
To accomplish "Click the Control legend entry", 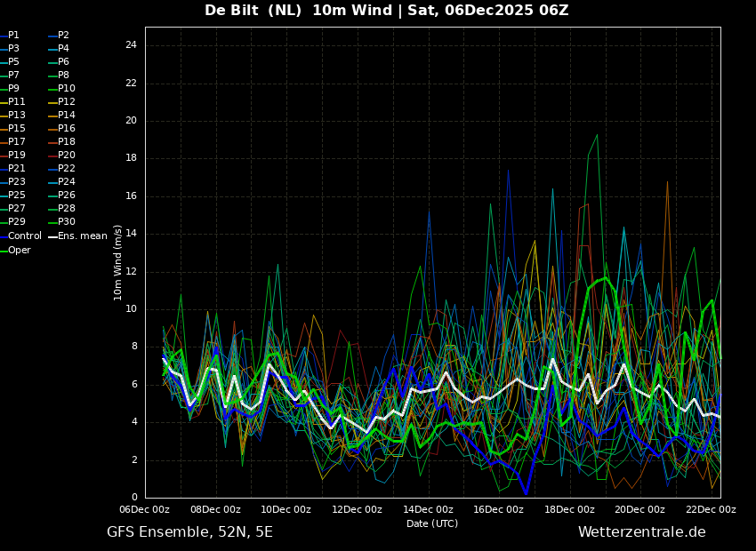I will [x=24, y=236].
